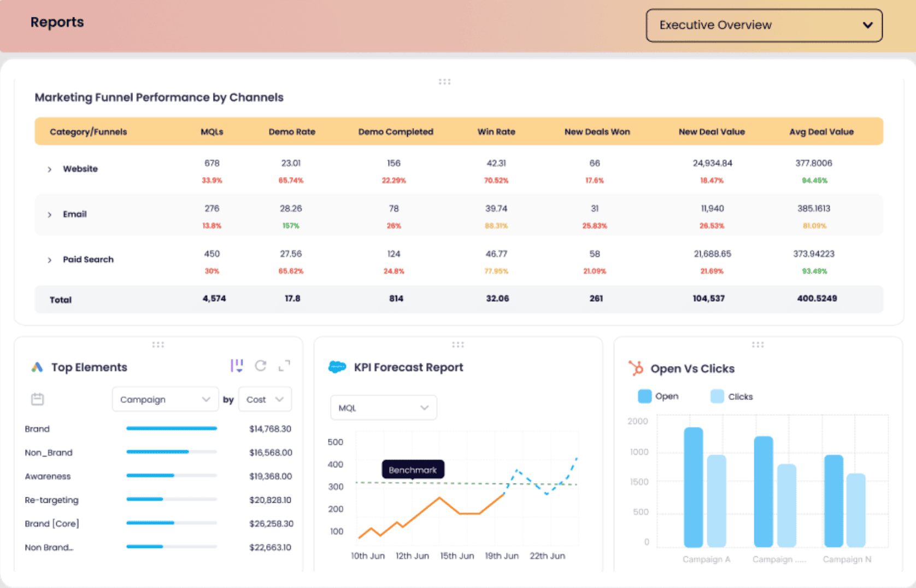Expand the Paid Search channel row
The image size is (916, 588).
[50, 260]
